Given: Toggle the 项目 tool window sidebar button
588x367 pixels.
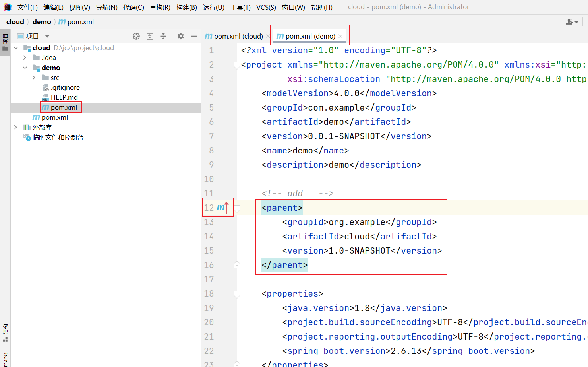Looking at the screenshot, I should pos(5,43).
